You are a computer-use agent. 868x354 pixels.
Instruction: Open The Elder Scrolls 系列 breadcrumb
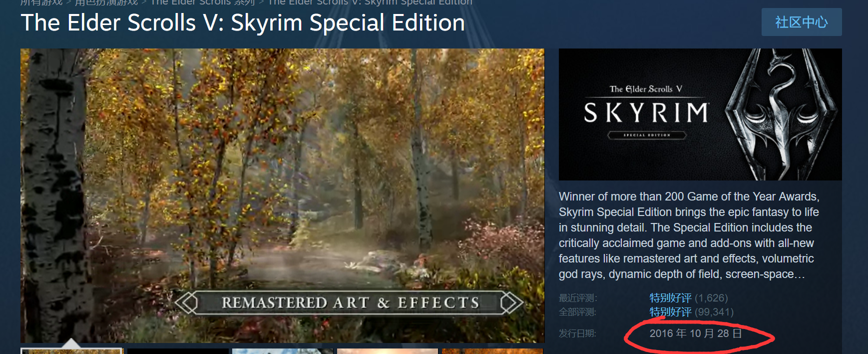point(202,2)
